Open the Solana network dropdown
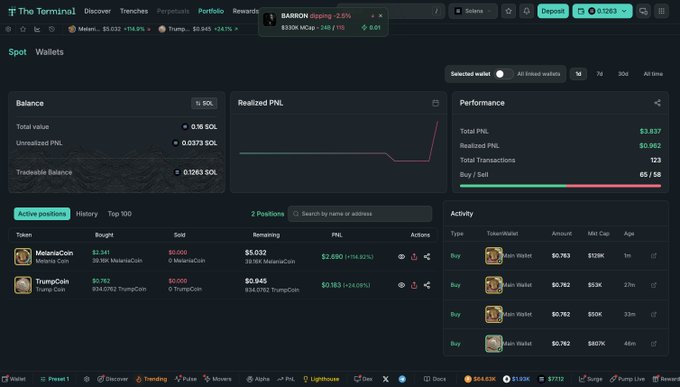 coord(473,11)
